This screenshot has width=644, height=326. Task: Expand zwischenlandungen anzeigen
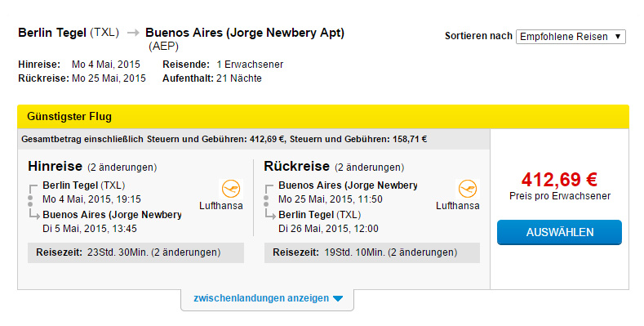tap(268, 298)
